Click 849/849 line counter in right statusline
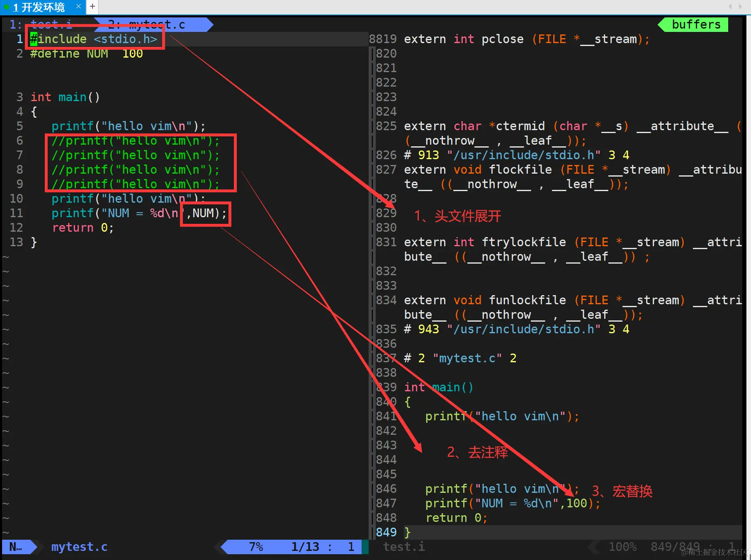The width and height of the screenshot is (751, 560). click(675, 547)
